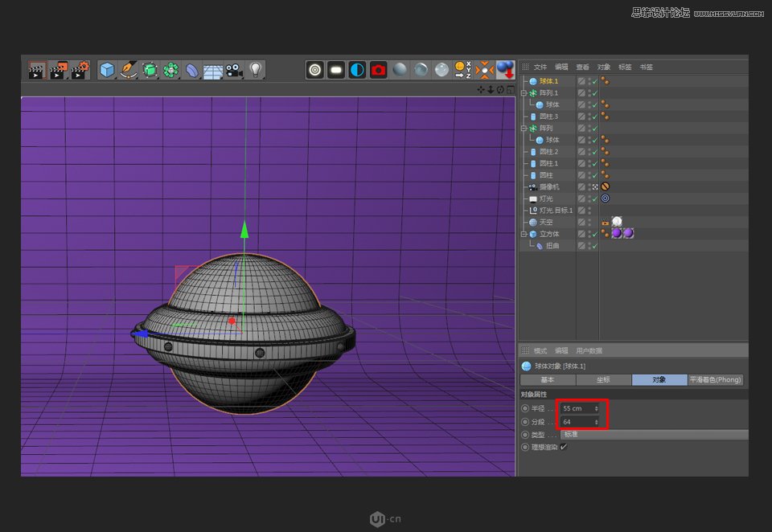Screen dimensions: 772x532
Task: Click the render active view icon
Action: 314,70
